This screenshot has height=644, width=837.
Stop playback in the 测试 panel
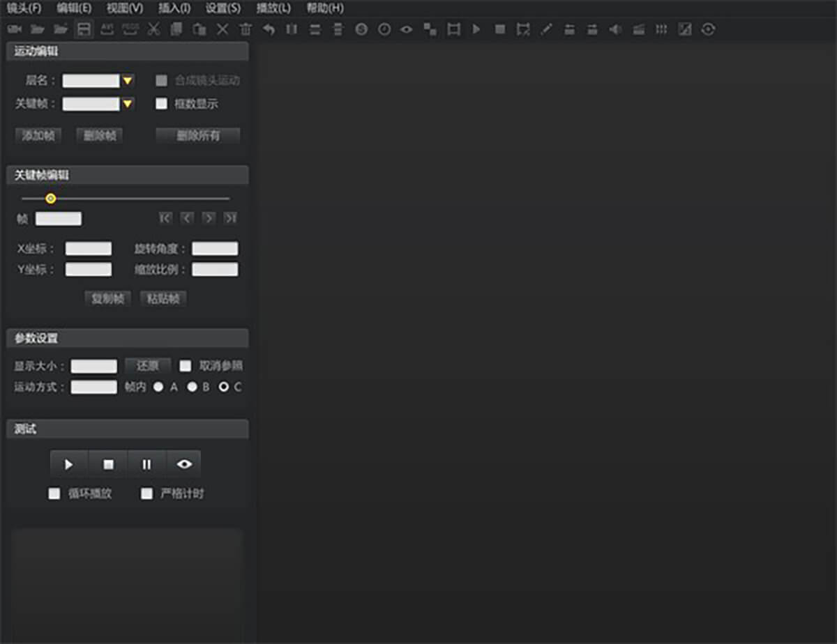coord(108,464)
